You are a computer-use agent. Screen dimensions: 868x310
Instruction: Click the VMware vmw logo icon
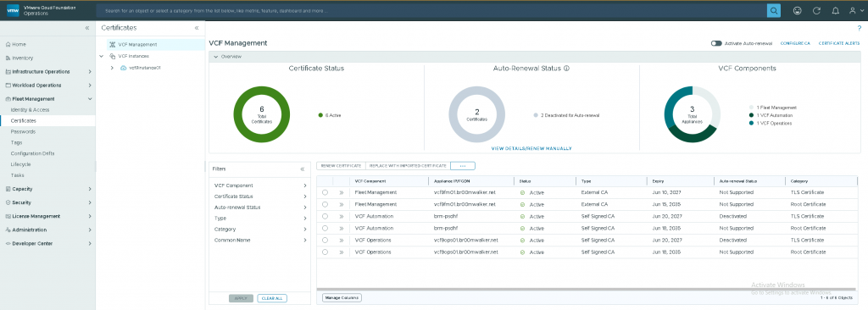[x=13, y=10]
